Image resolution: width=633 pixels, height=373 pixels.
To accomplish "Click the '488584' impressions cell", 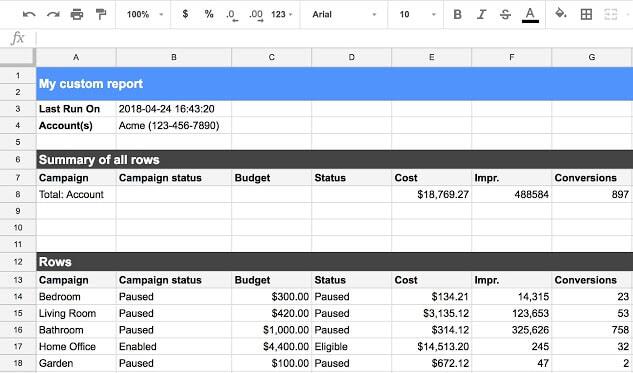I will click(511, 194).
